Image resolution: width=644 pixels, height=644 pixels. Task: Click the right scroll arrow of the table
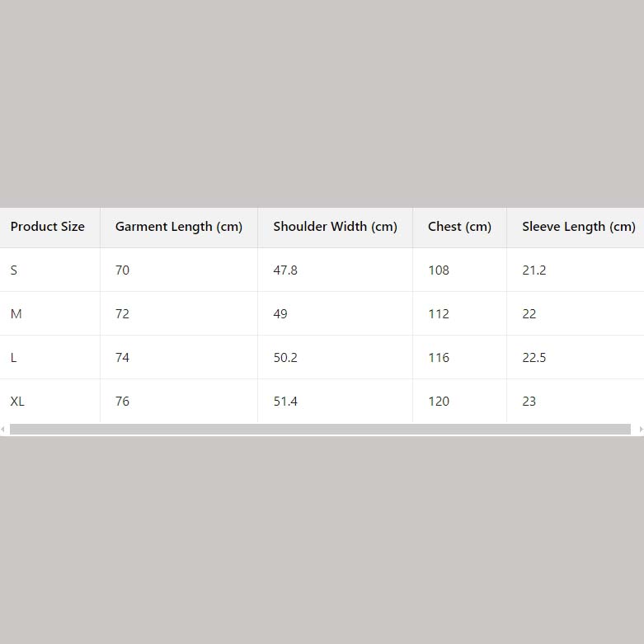[x=640, y=430]
